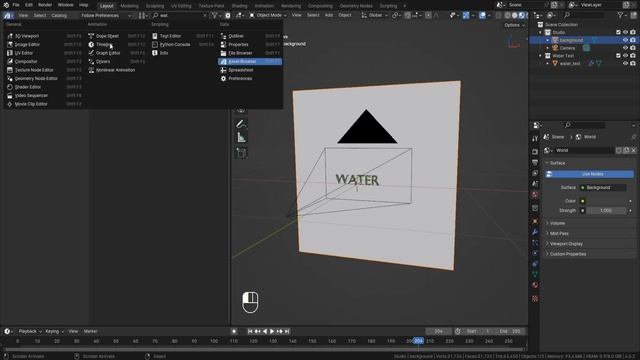Choose Image Editor from editor menu
The height and width of the screenshot is (360, 640).
point(44,44)
